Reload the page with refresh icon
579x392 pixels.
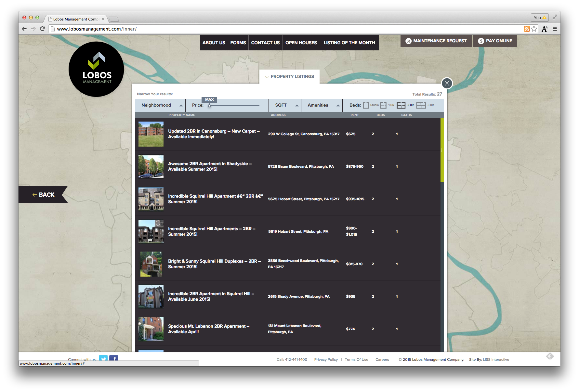pyautogui.click(x=42, y=29)
